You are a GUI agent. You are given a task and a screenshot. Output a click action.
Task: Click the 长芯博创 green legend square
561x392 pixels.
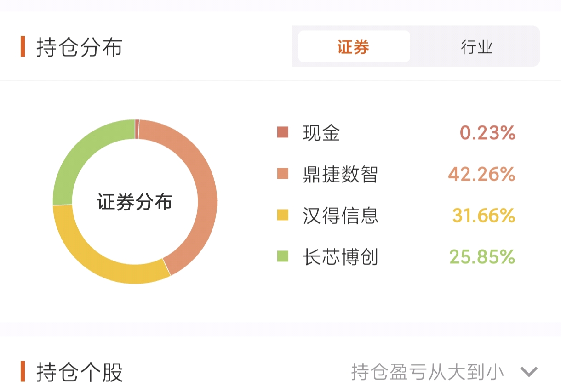point(283,256)
